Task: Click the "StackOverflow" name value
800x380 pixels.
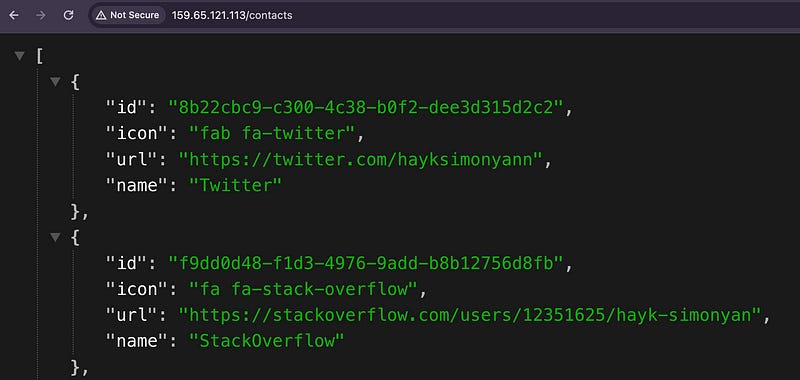Action: pos(266,341)
